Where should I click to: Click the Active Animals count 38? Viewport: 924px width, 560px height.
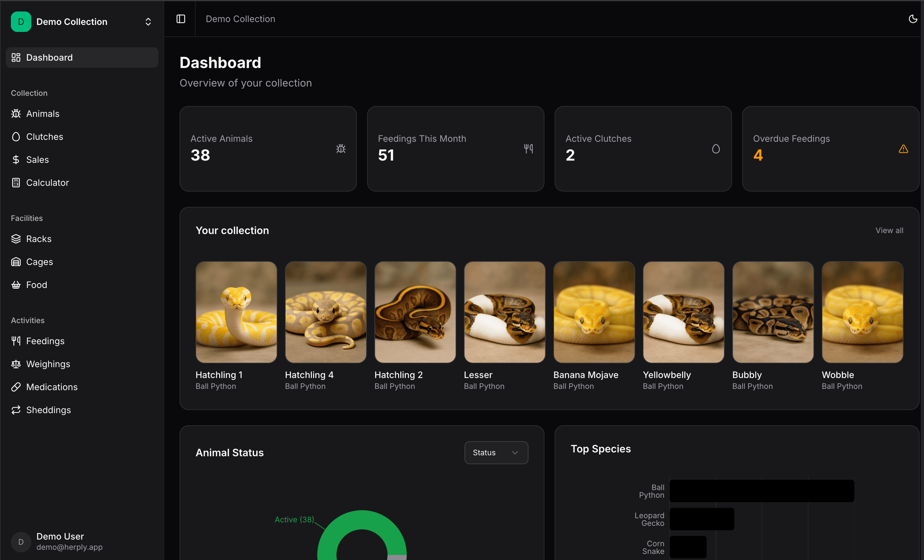(x=200, y=155)
